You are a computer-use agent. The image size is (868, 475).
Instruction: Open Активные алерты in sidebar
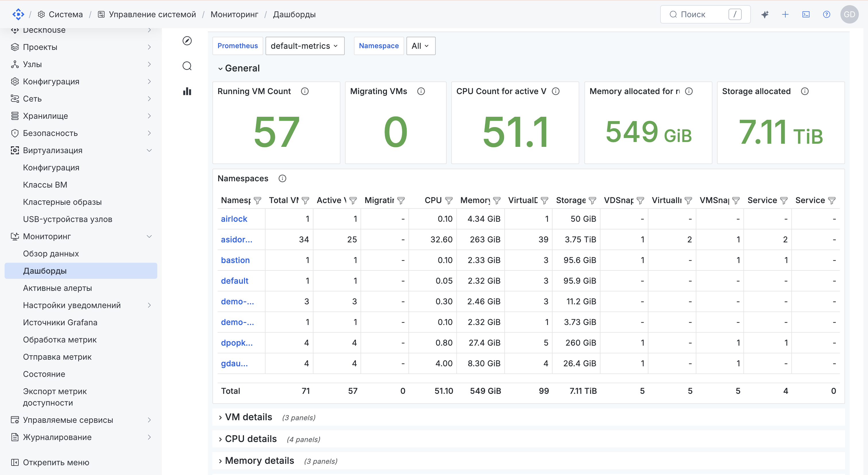pos(57,288)
